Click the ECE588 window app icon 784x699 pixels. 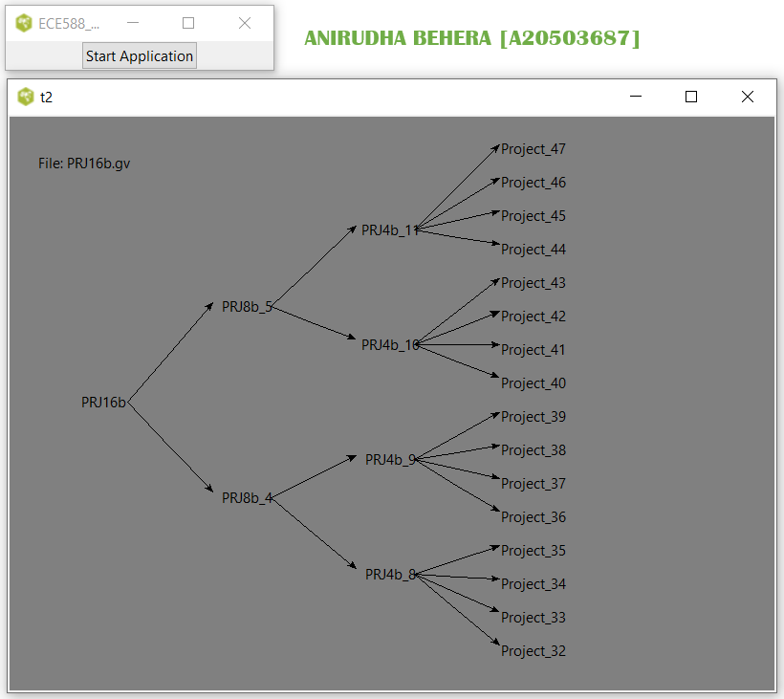tap(25, 24)
